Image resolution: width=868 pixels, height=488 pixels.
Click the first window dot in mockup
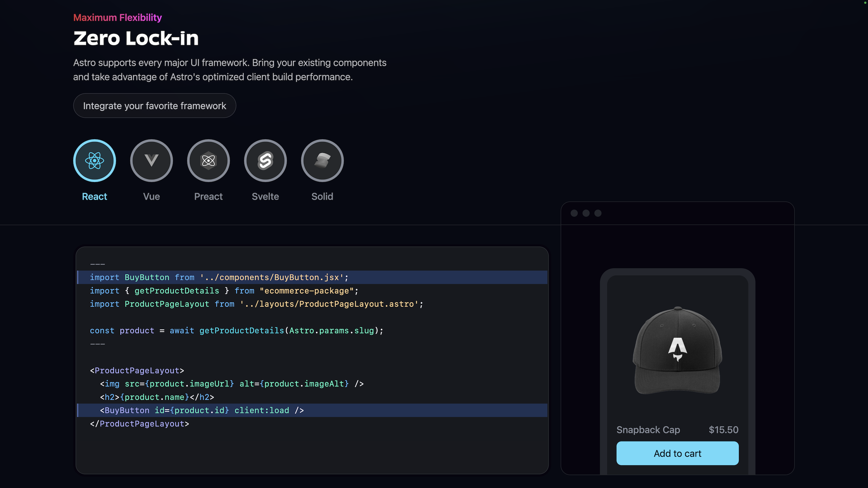coord(574,213)
